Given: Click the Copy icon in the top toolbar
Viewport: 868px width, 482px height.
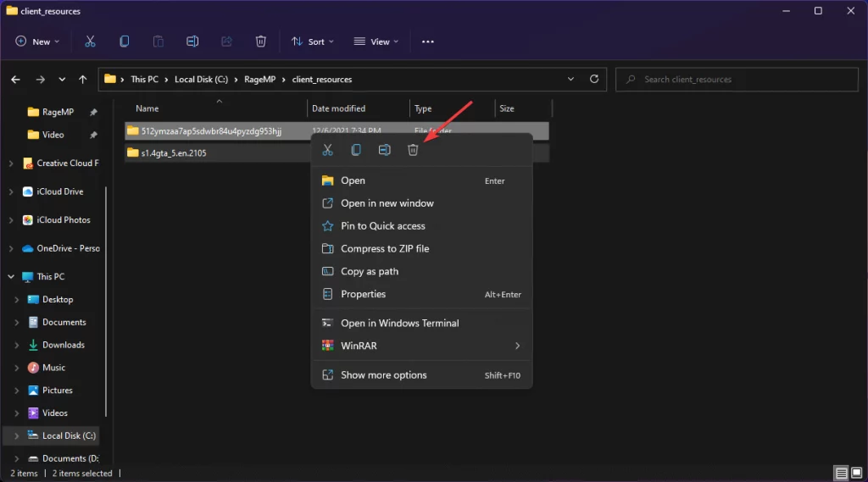Looking at the screenshot, I should 124,42.
